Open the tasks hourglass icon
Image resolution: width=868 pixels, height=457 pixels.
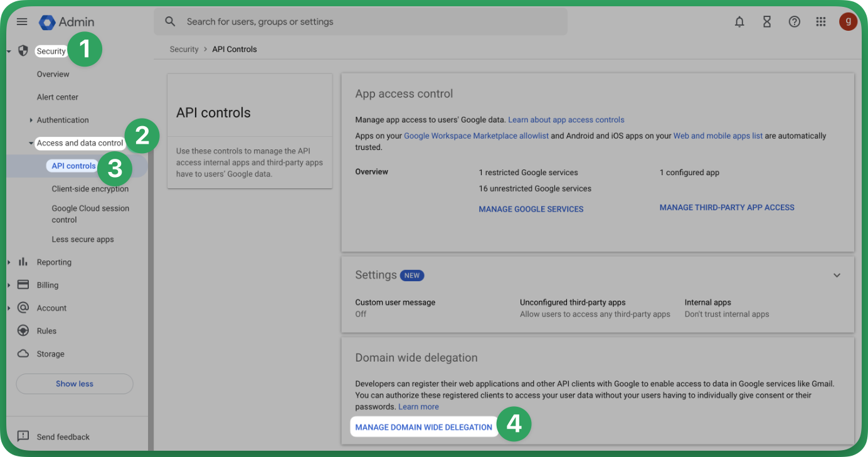coord(767,22)
